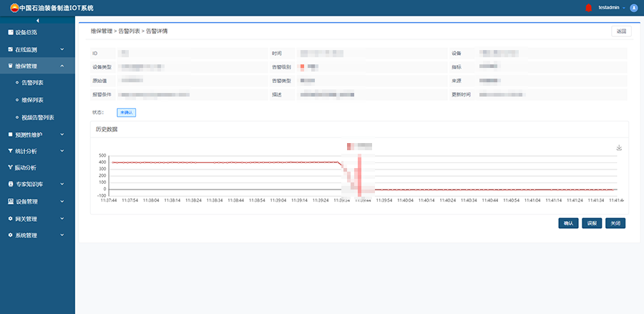Click the 11:41:04 axis label
Image resolution: width=644 pixels, height=314 pixels.
pos(532,200)
